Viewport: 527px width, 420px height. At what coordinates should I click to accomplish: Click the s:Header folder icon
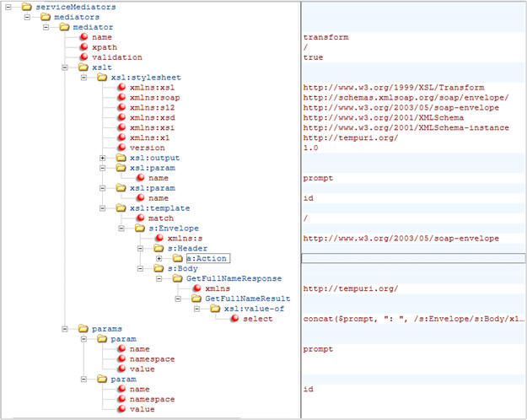[x=159, y=249]
